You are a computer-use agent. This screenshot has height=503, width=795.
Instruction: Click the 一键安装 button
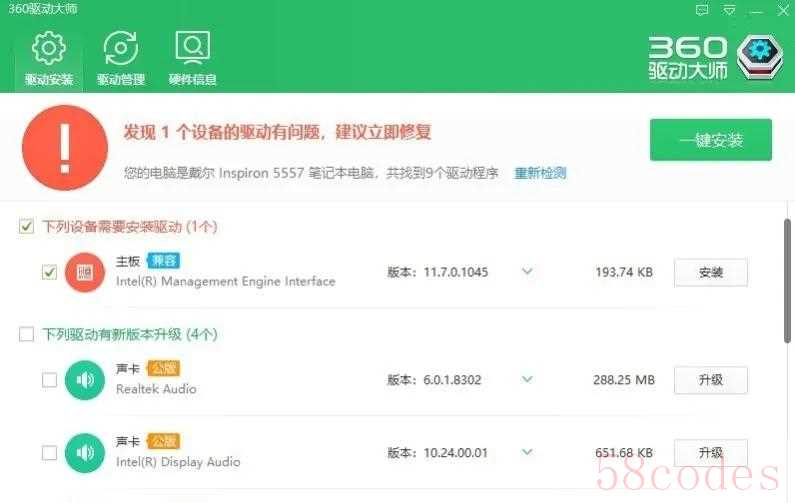(711, 140)
